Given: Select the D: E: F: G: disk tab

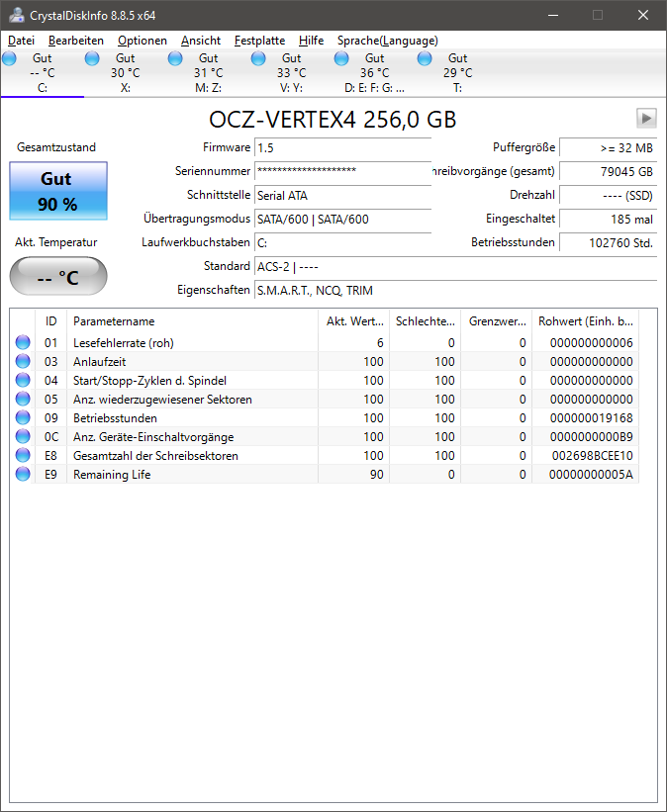Looking at the screenshot, I should point(374,73).
